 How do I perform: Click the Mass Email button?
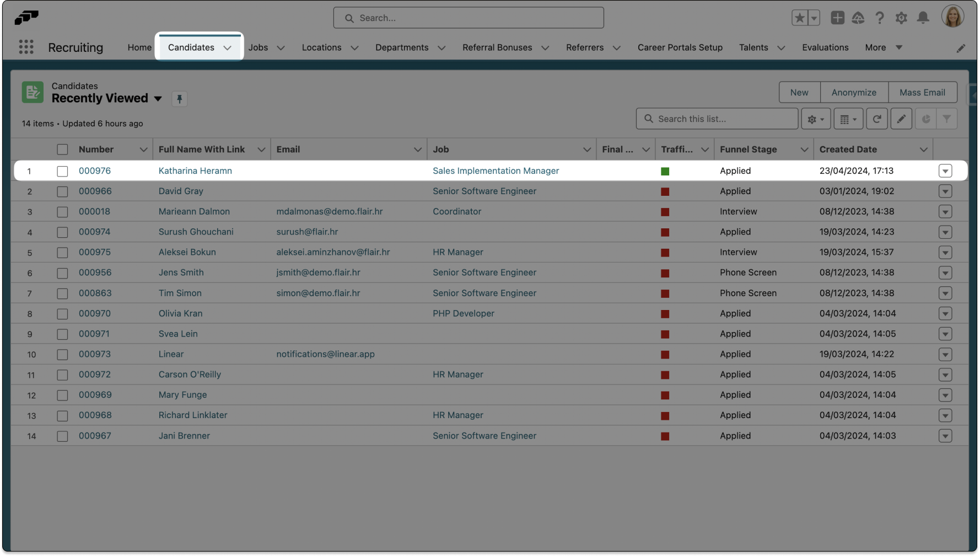922,93
